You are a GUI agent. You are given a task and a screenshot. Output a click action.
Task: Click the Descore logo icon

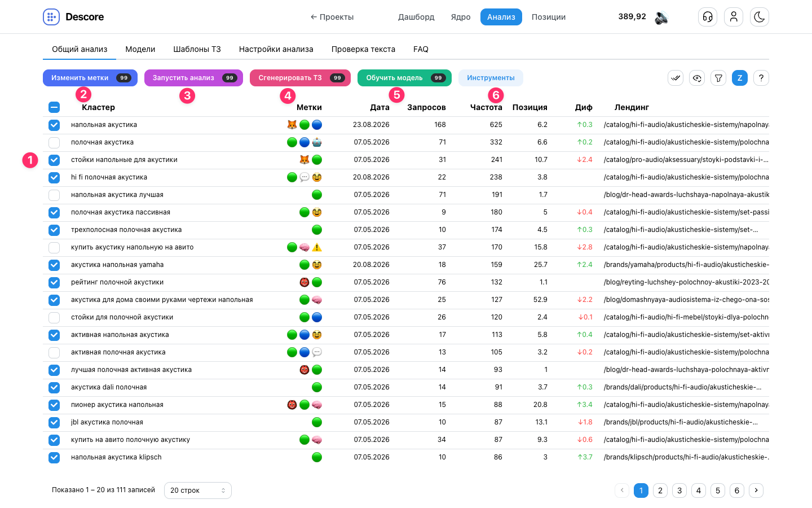pyautogui.click(x=51, y=17)
